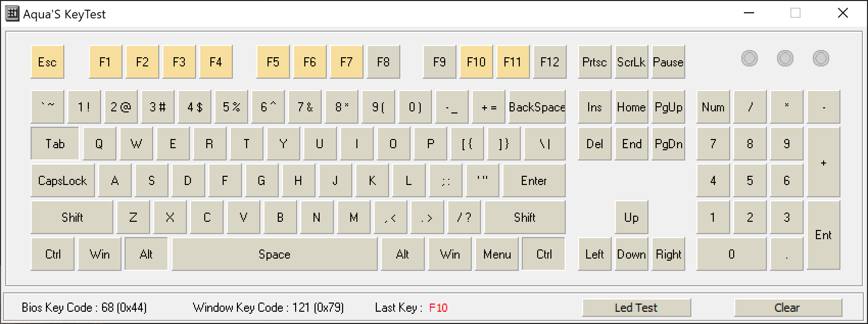
Task: Toggle the ScrLk key
Action: click(x=631, y=62)
